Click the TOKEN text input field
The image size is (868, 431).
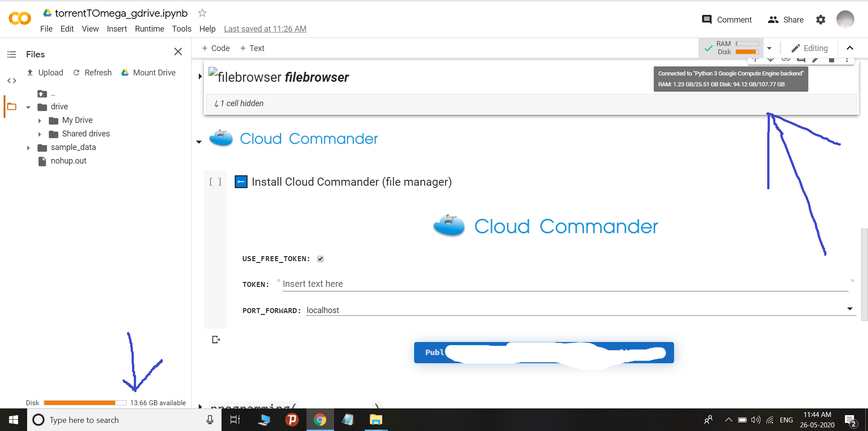(x=565, y=284)
